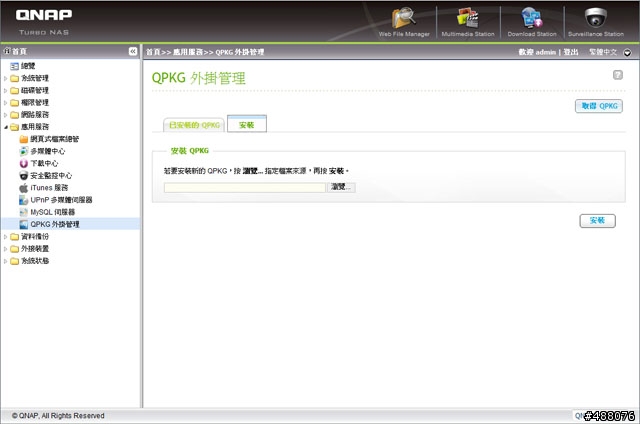
Task: Select 總覽 overview icon in sidebar
Action: pos(14,66)
